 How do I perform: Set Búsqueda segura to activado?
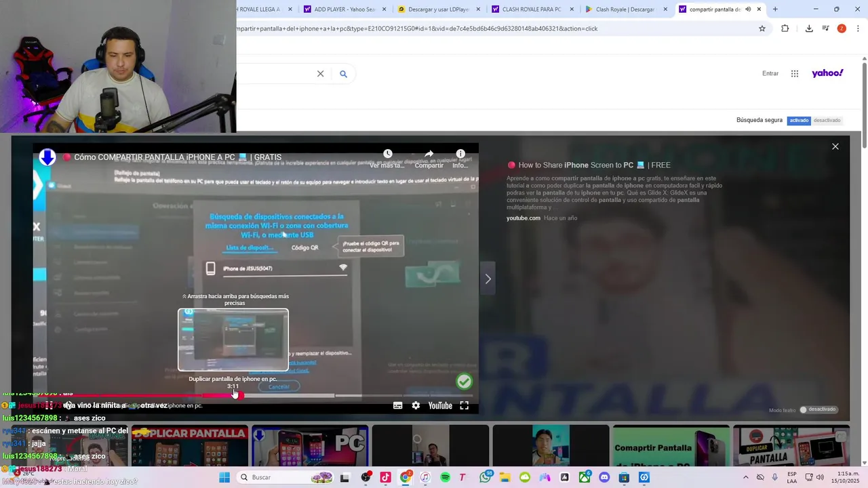click(x=799, y=120)
